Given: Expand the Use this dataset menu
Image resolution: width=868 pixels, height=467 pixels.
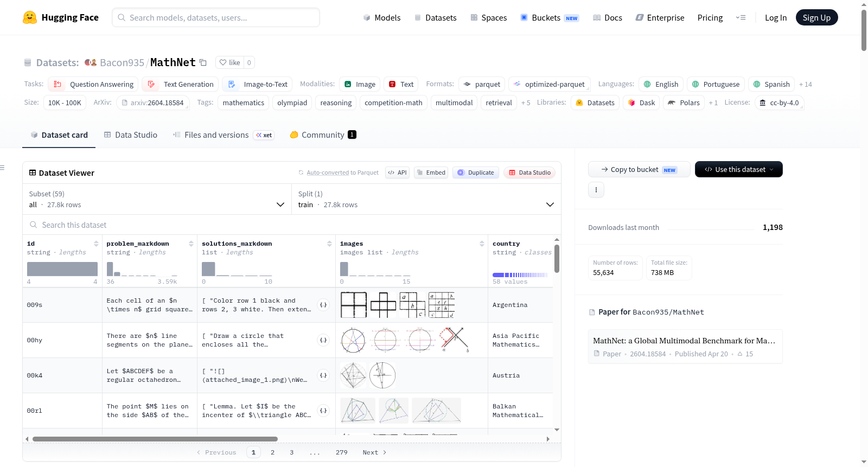Looking at the screenshot, I should (739, 169).
